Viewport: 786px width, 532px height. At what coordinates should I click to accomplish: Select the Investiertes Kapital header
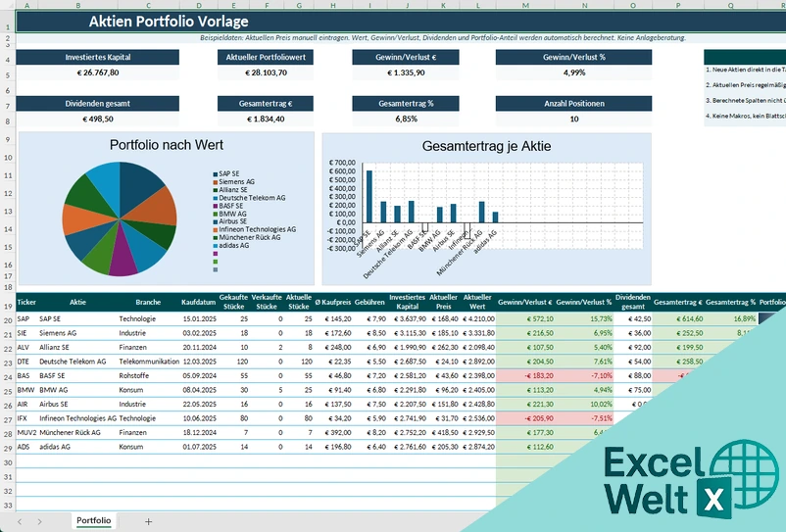pos(97,57)
